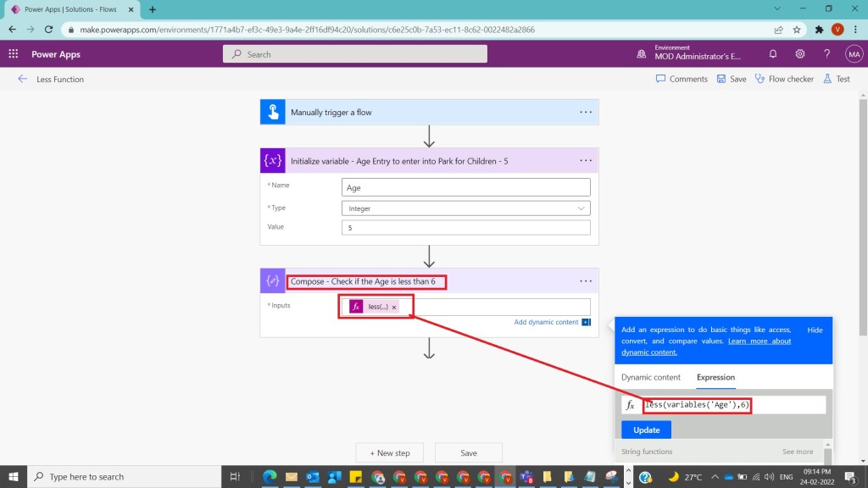Click the help question mark icon
The image size is (868, 488).
tap(826, 54)
